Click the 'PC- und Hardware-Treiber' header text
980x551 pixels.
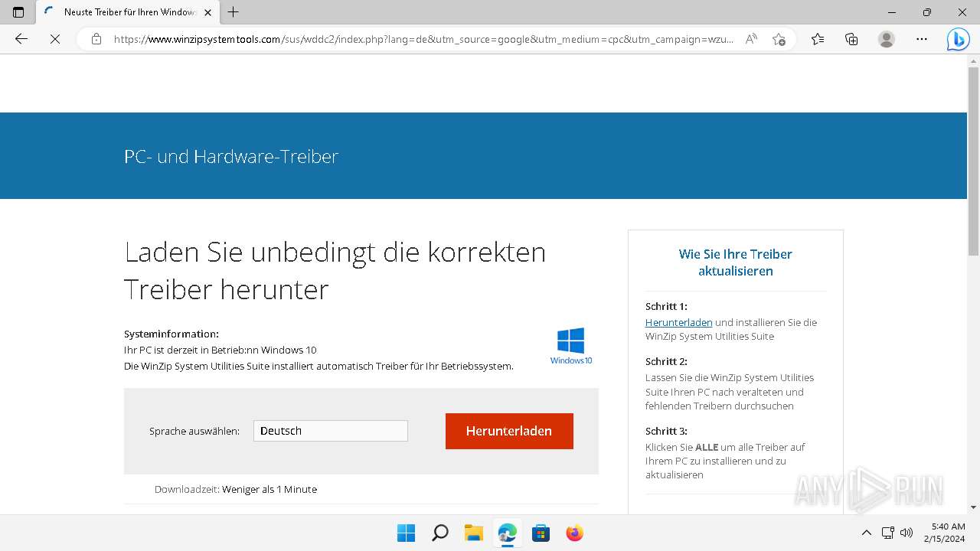coord(231,156)
